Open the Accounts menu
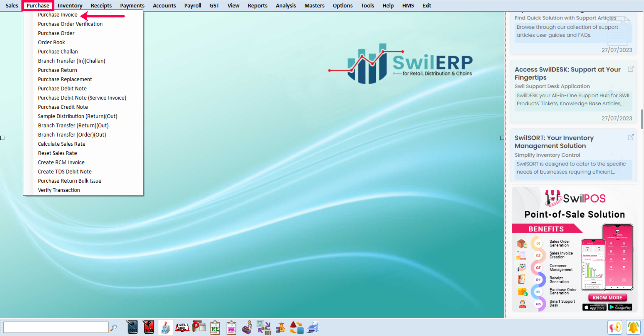Image resolution: width=644 pixels, height=336 pixels. coord(164,5)
